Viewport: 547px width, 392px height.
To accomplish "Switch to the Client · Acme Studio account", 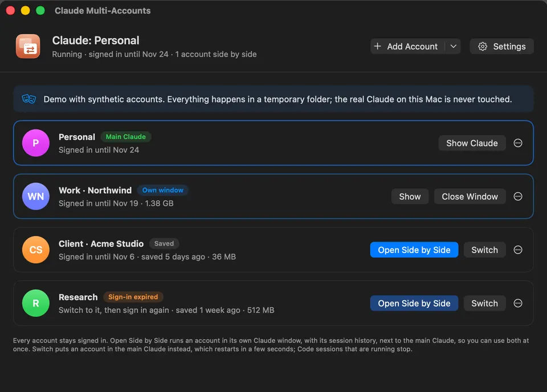I will click(x=484, y=250).
